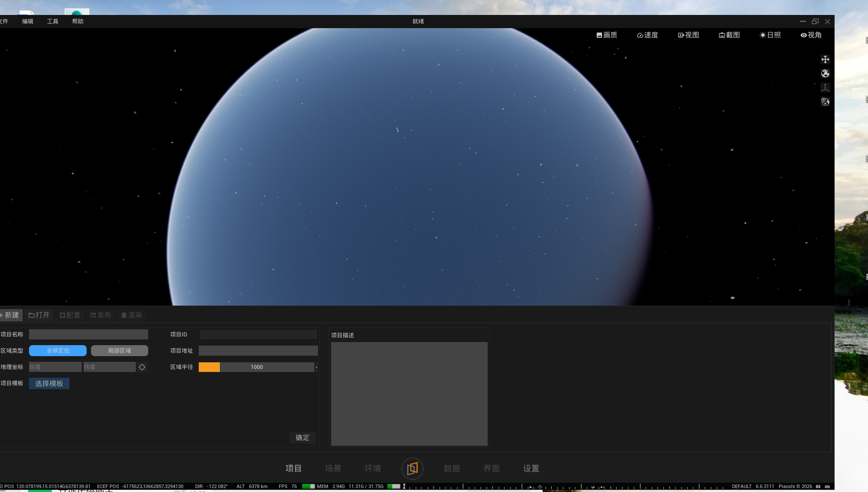This screenshot has width=868, height=492.
Task: Switch to the 渲染 tab
Action: pos(131,315)
